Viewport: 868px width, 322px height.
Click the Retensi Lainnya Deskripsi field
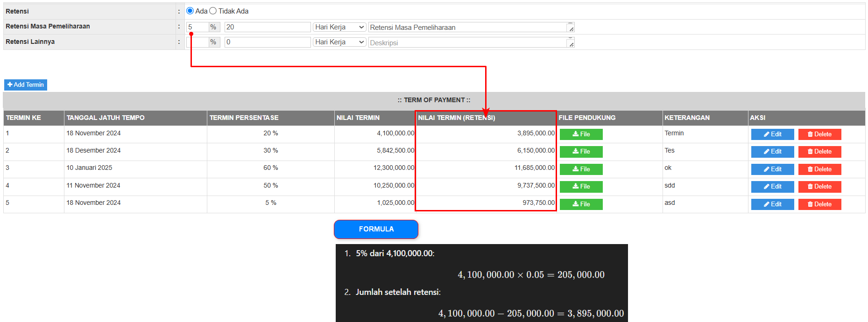tap(468, 43)
